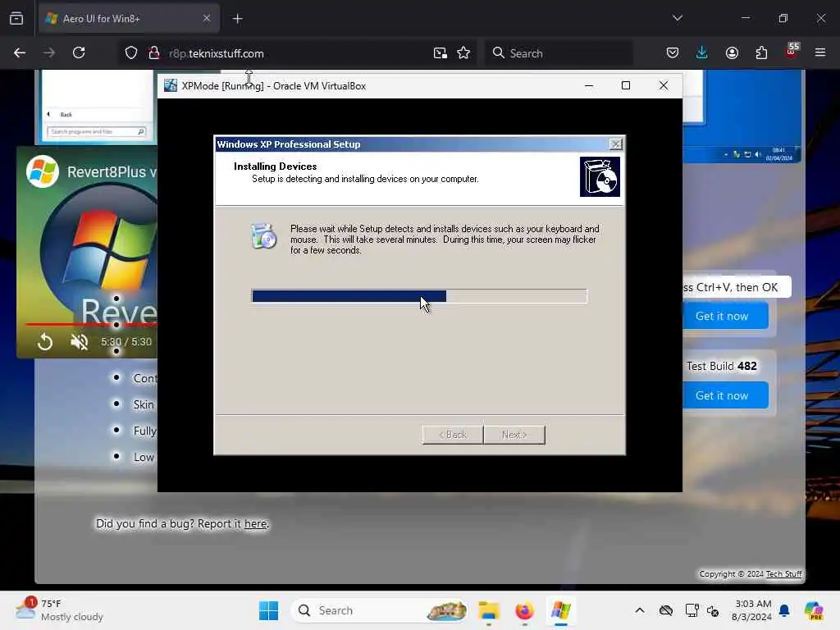840x630 pixels.
Task: Open the Windows Start button
Action: [x=268, y=610]
